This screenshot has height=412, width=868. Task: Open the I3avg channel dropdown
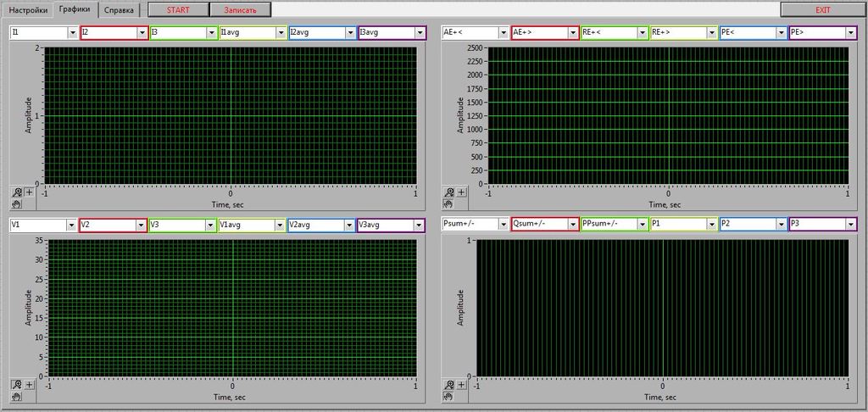[392, 33]
